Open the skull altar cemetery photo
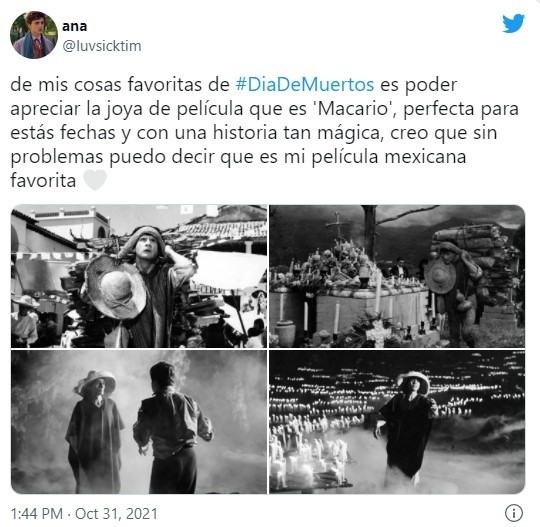 397,276
